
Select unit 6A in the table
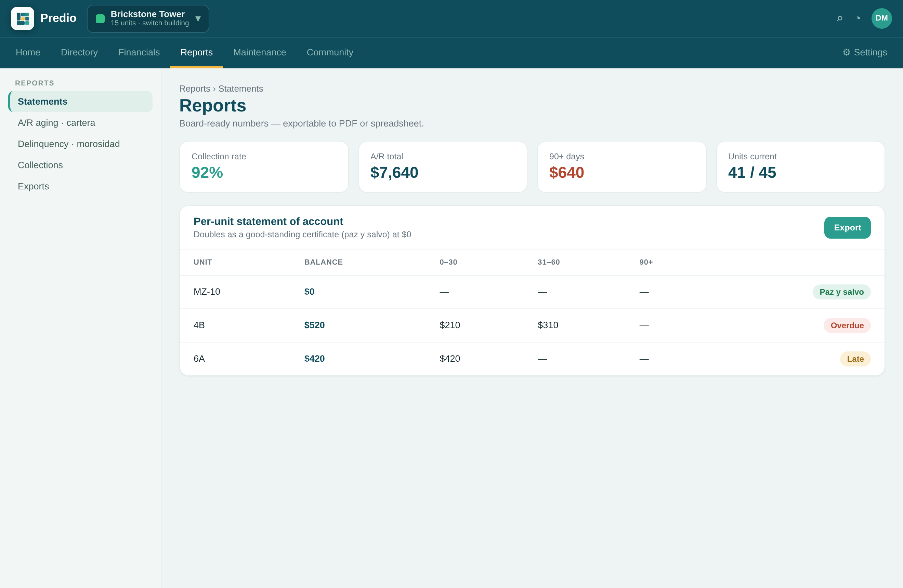pos(199,359)
